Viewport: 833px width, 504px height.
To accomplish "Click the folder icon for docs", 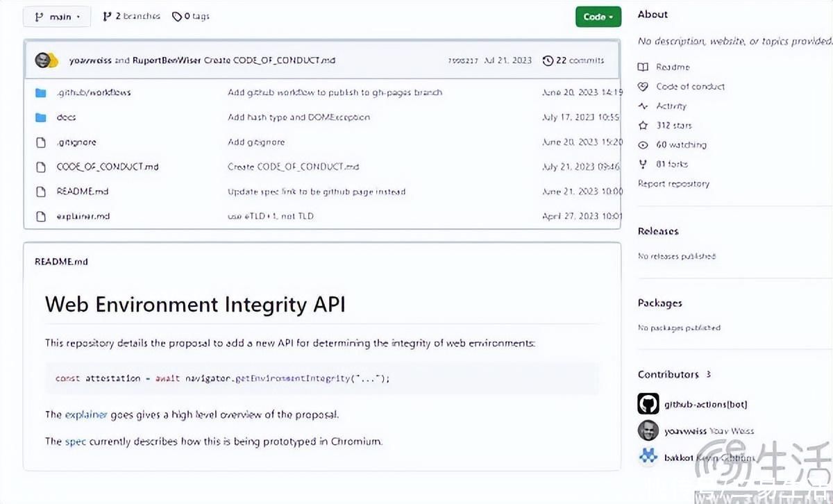I will 41,117.
